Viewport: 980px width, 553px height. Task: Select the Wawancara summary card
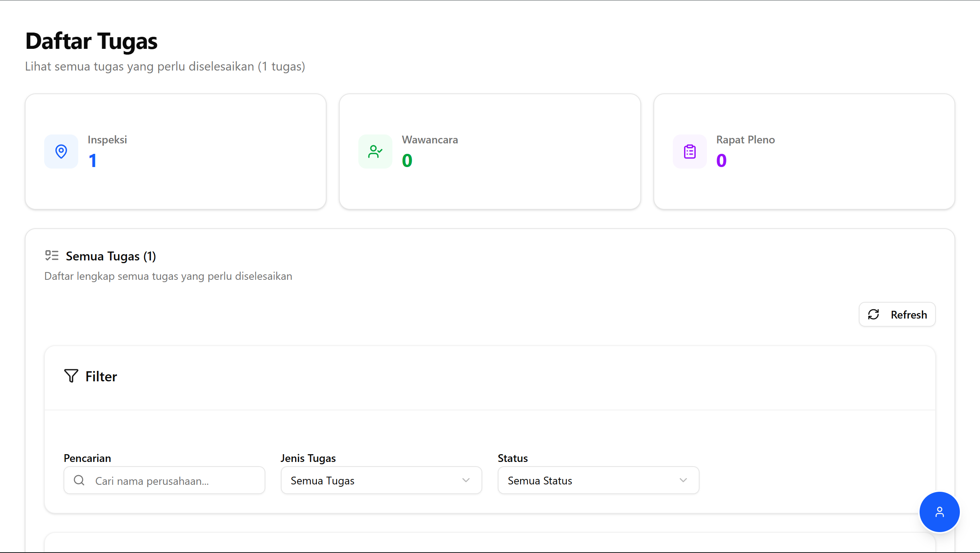490,152
